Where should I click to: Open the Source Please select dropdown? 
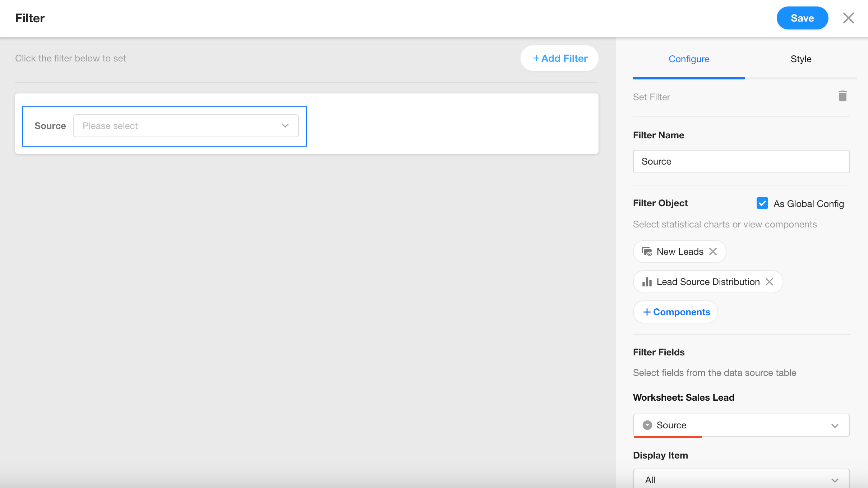[186, 126]
